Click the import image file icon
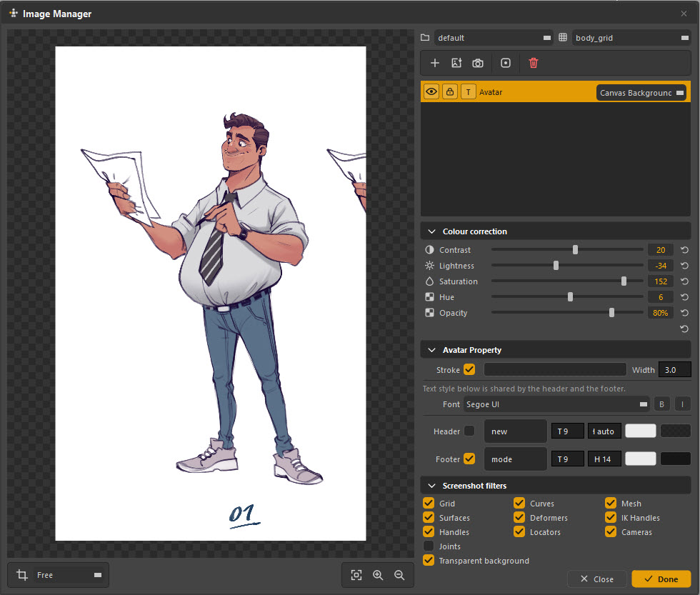Screen dimensions: 700x595 coord(456,63)
